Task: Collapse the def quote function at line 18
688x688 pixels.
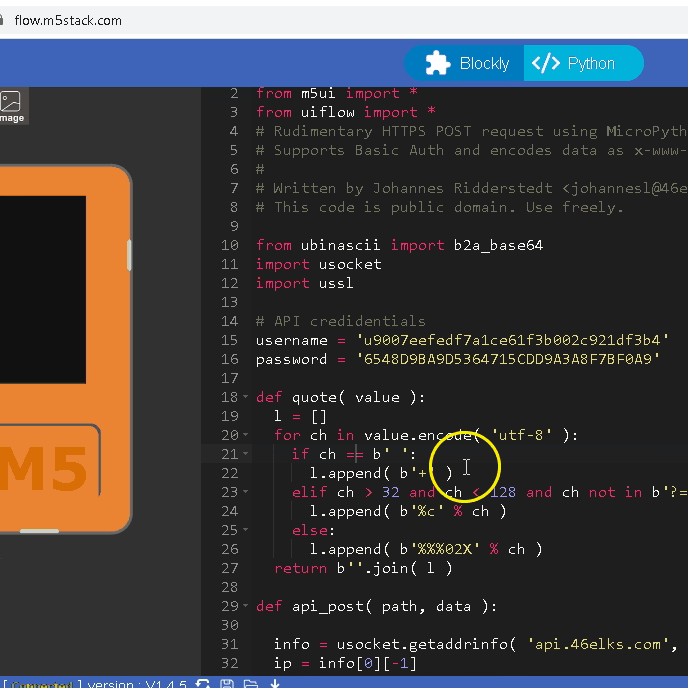Action: tap(246, 397)
